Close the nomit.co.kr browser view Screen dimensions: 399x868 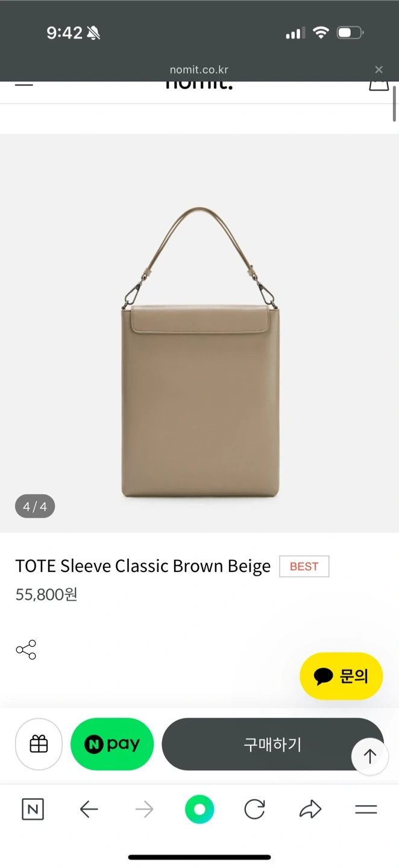(x=379, y=70)
